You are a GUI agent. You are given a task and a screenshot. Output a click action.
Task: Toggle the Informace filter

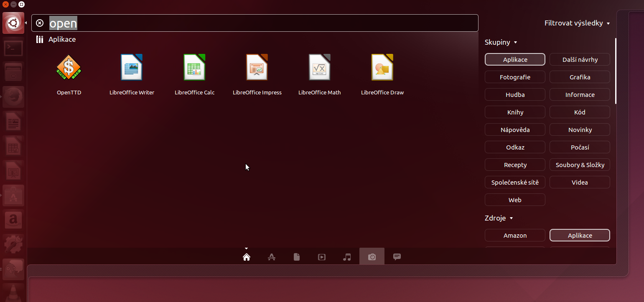coord(580,94)
